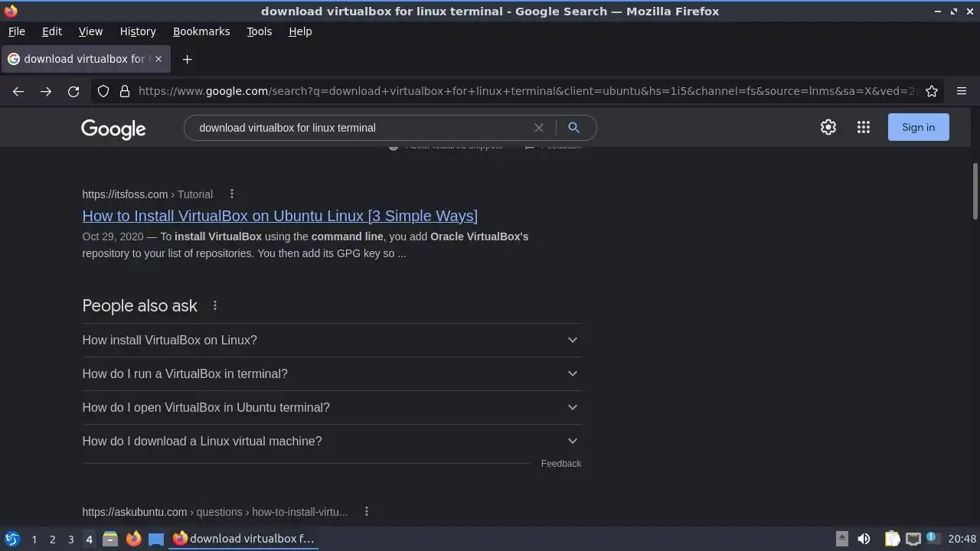Open clipboard manager tray icon
The image size is (980, 551).
pos(892,539)
